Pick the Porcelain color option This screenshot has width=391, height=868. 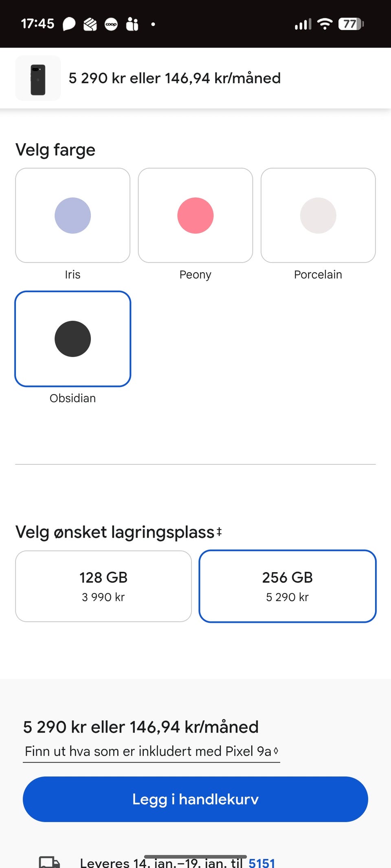point(318,216)
